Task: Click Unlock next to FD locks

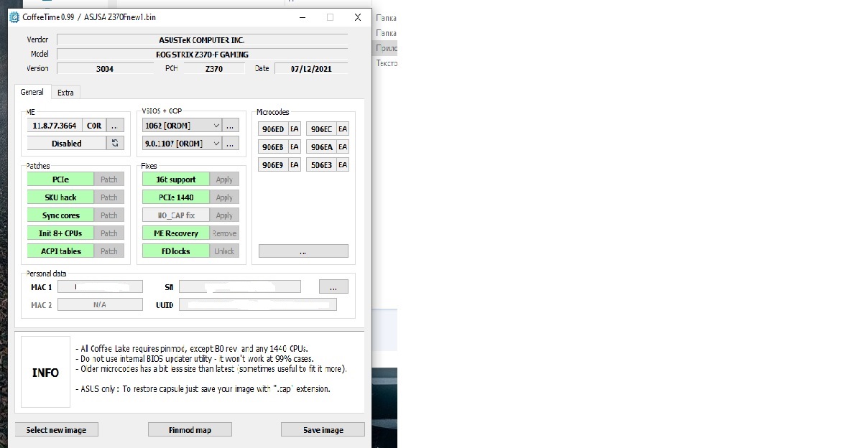Action: point(224,251)
